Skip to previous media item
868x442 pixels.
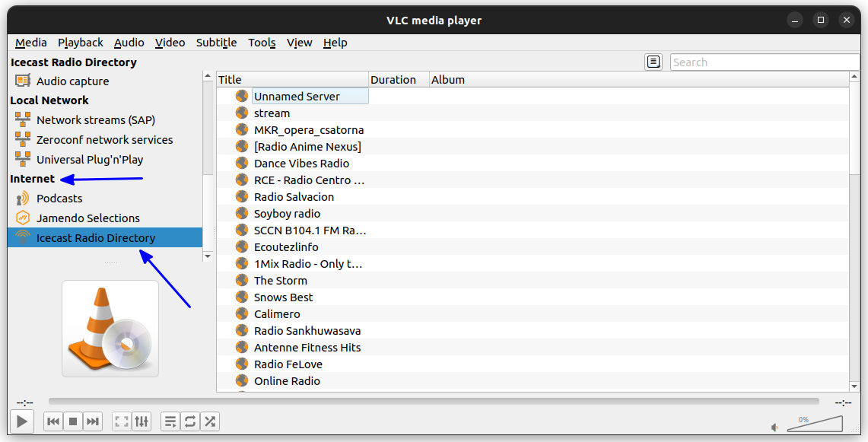point(53,421)
